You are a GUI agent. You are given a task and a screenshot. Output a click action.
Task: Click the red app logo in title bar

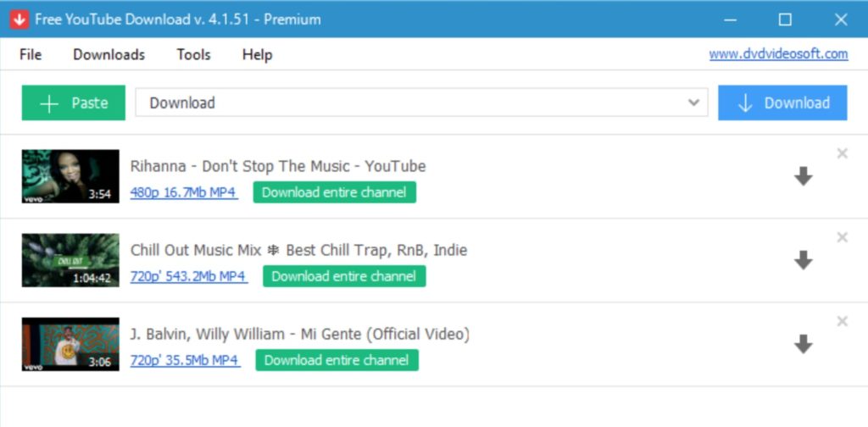[19, 19]
